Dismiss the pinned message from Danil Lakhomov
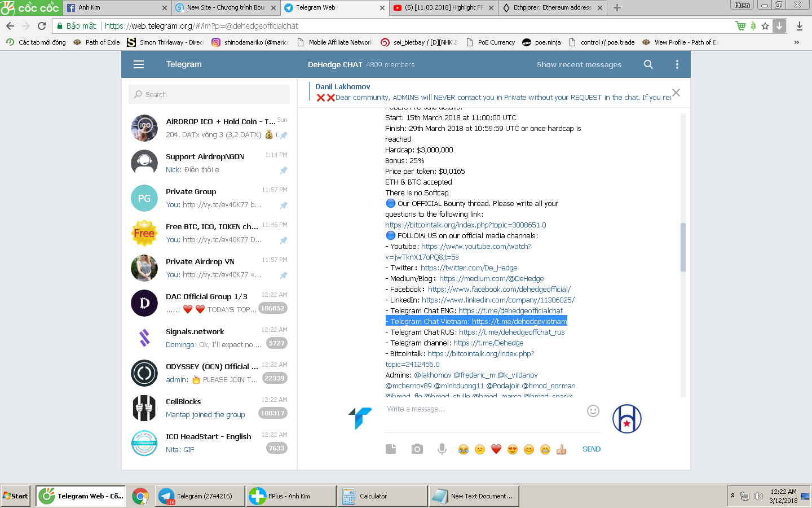Viewport: 812px width, 508px height. (676, 93)
